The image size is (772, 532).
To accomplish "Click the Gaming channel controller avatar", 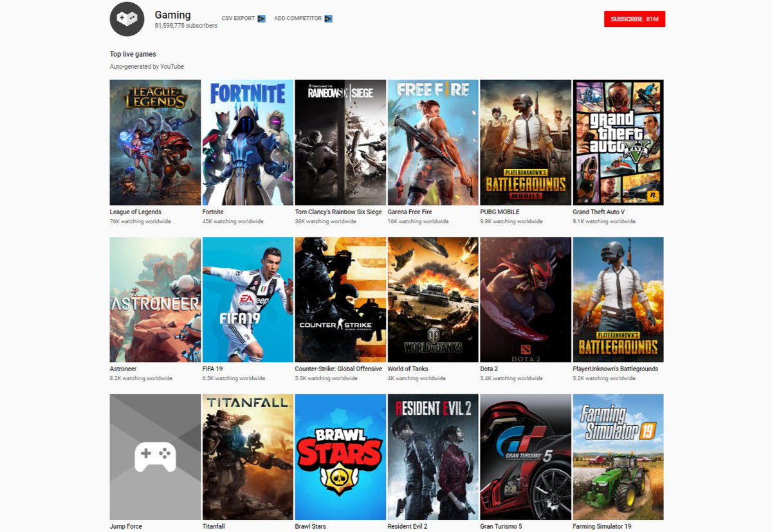I will 127,19.
